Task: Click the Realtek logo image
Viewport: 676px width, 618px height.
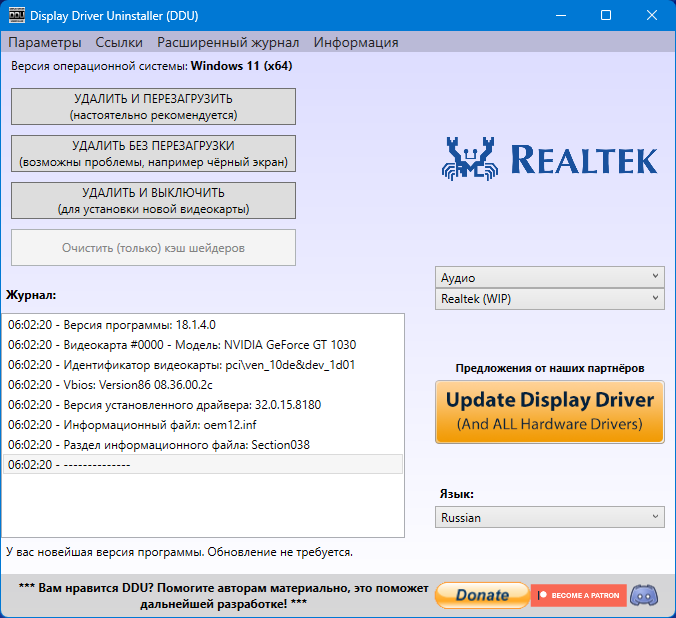Action: coord(549,159)
